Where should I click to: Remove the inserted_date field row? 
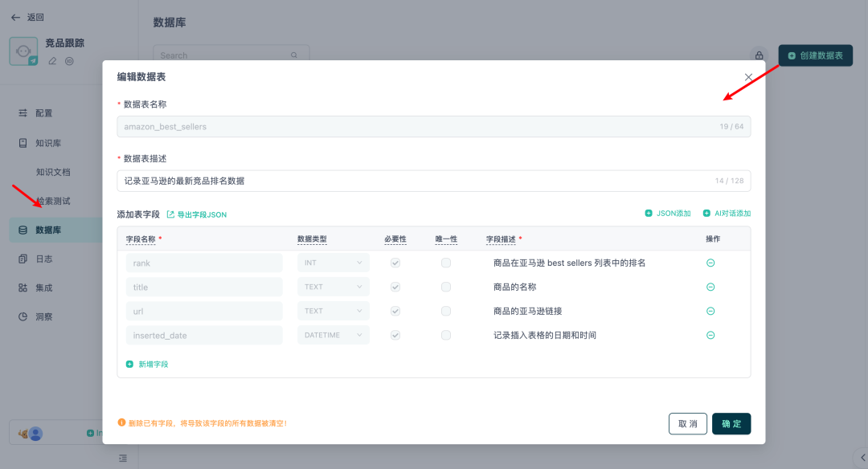click(710, 335)
